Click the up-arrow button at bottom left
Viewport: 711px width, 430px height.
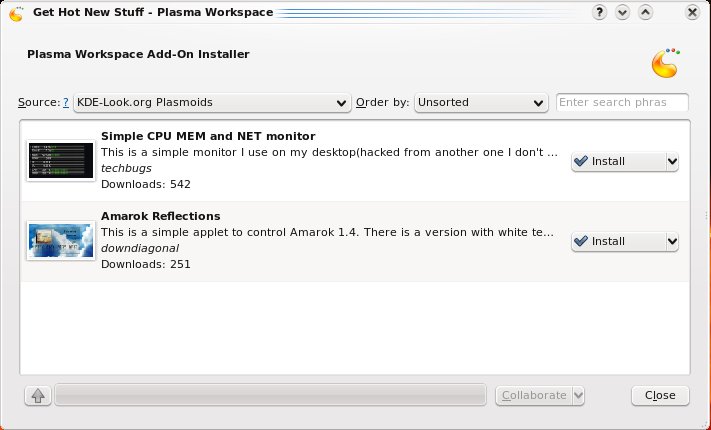37,396
